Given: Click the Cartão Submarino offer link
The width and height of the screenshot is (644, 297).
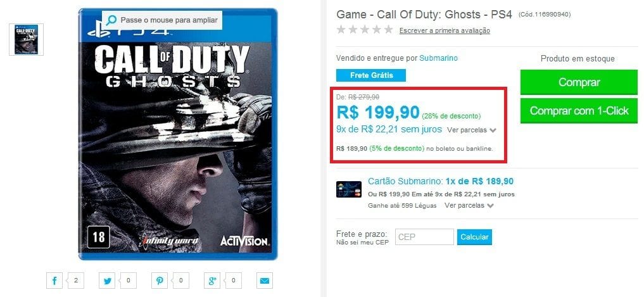Looking at the screenshot, I should coord(441,181).
